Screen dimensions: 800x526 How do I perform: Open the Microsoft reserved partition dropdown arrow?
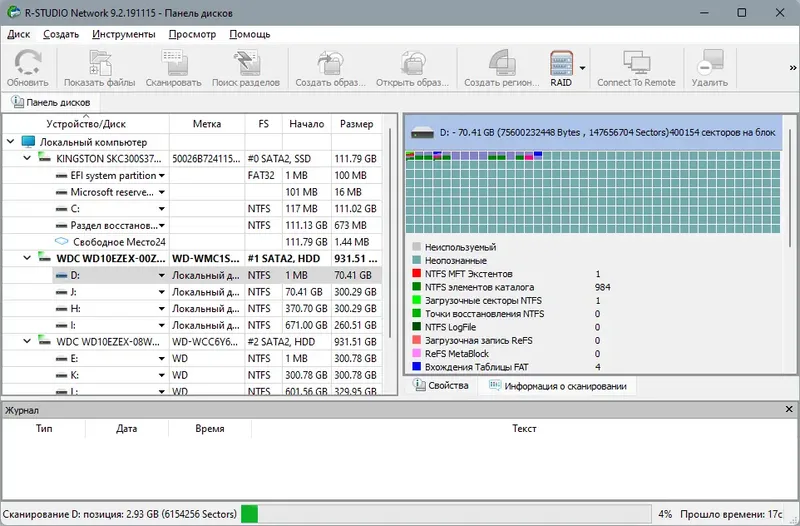pyautogui.click(x=162, y=192)
